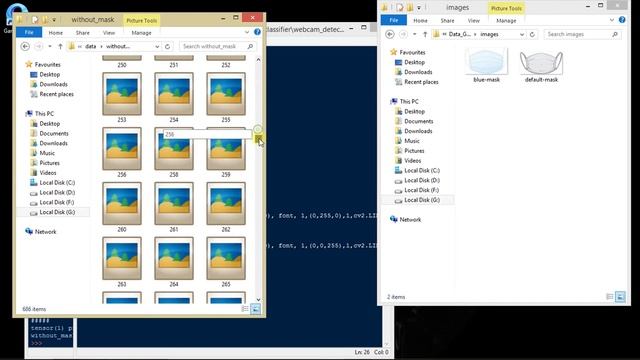Viewport: 640px width, 360px height.
Task: Open the Manage tab in images window
Action: [506, 20]
